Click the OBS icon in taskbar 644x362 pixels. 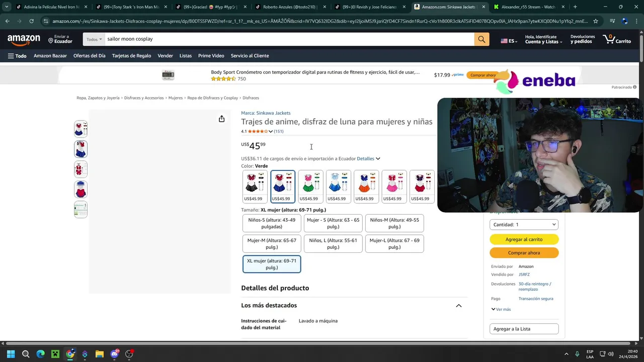tap(129, 354)
